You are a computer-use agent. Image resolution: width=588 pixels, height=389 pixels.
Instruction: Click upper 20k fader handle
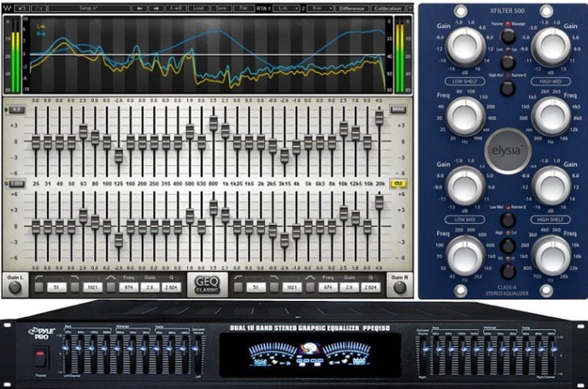(379, 117)
